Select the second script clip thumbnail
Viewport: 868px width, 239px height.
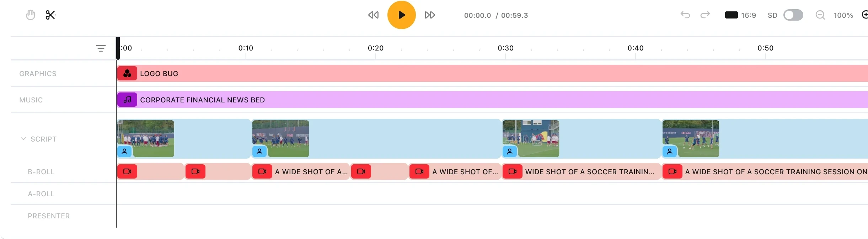coord(280,139)
